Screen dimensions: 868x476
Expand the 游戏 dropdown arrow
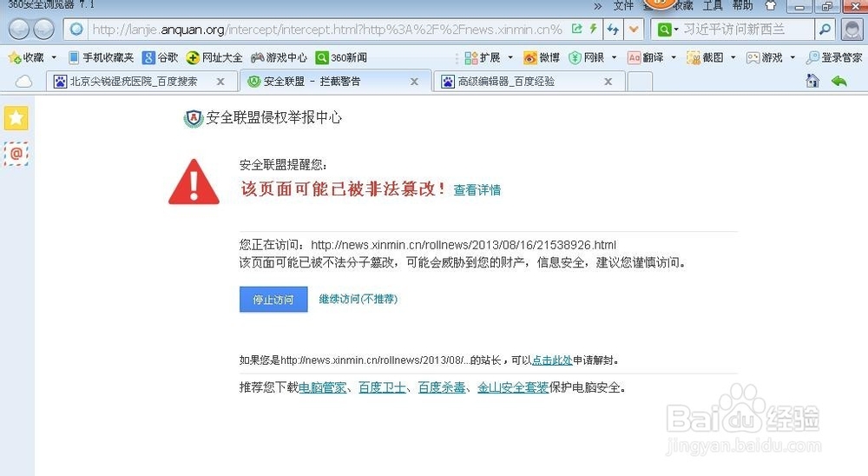pos(792,57)
